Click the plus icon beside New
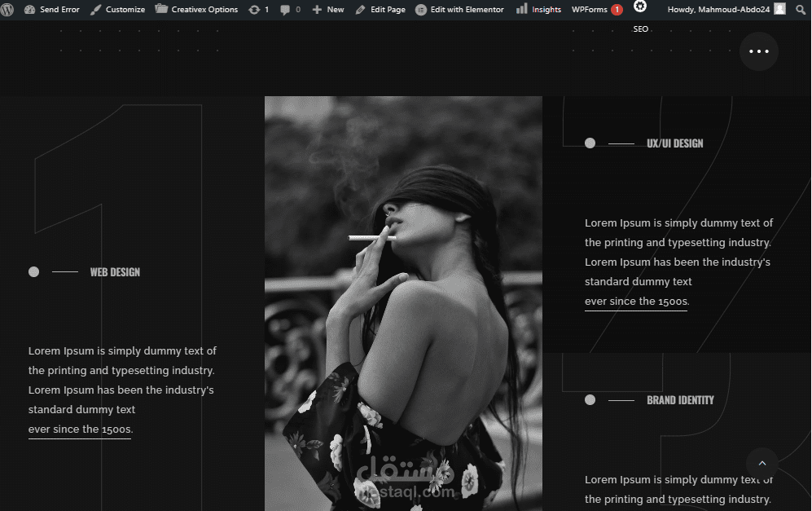 tap(317, 9)
